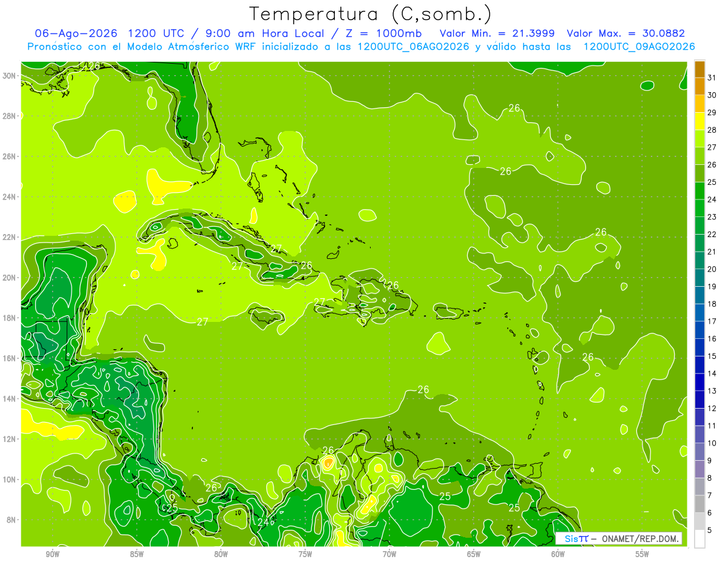Click the longitude axis label "70W"
This screenshot has height=562, width=728.
point(389,554)
